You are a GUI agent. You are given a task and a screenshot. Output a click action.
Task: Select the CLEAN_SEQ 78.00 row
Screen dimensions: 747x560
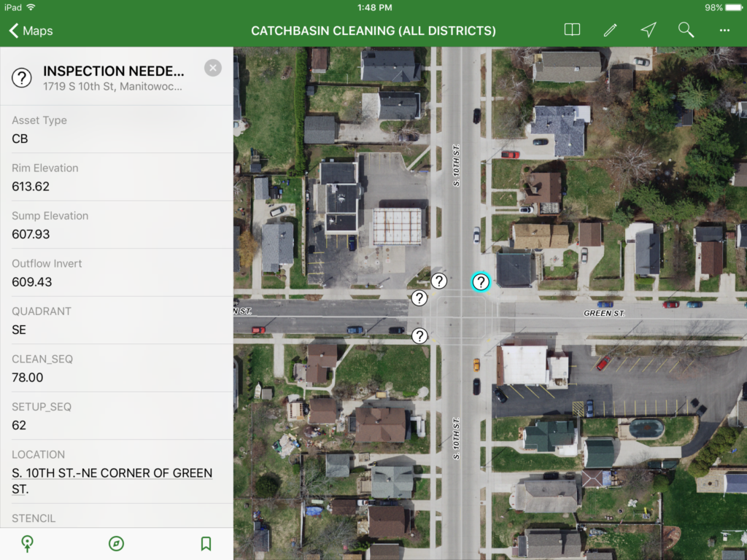coord(117,368)
